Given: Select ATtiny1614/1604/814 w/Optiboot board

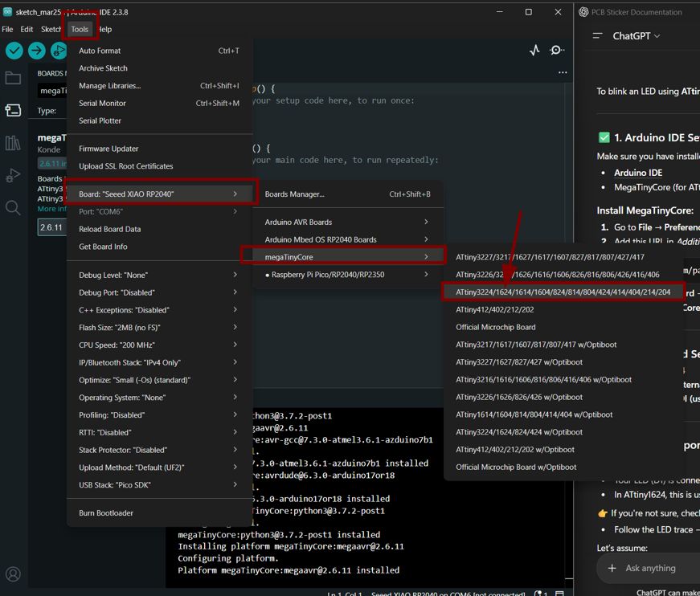Looking at the screenshot, I should [x=563, y=414].
